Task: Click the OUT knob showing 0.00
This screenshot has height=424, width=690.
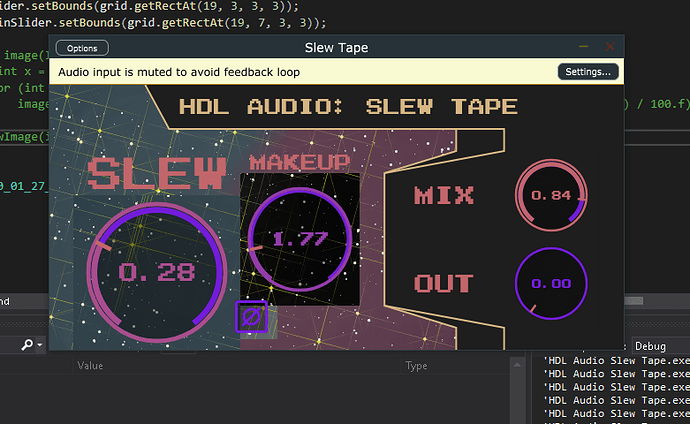Action: 551,284
